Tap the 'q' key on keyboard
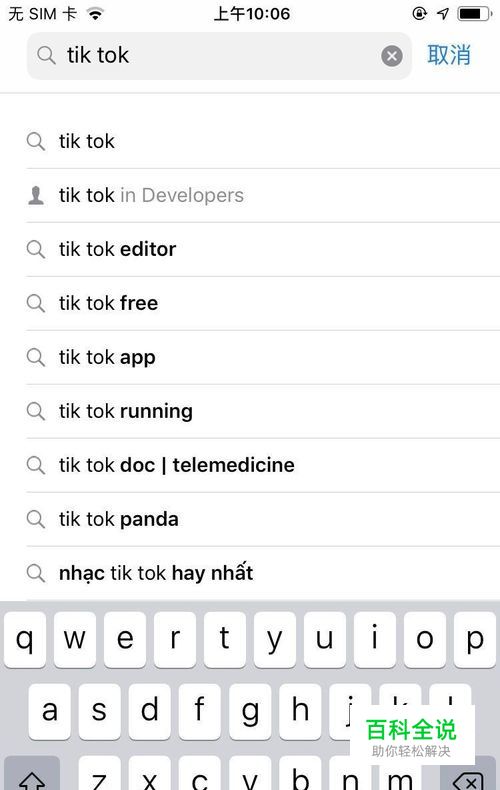The width and height of the screenshot is (500, 790). [x=25, y=639]
